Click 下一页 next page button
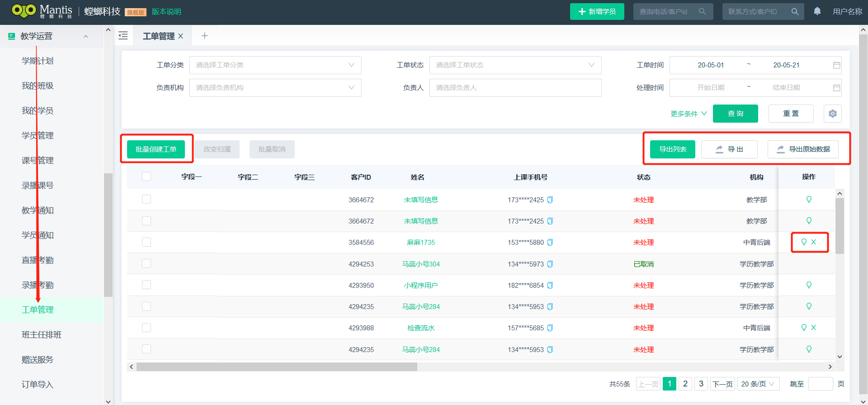This screenshot has width=868, height=405. point(722,384)
